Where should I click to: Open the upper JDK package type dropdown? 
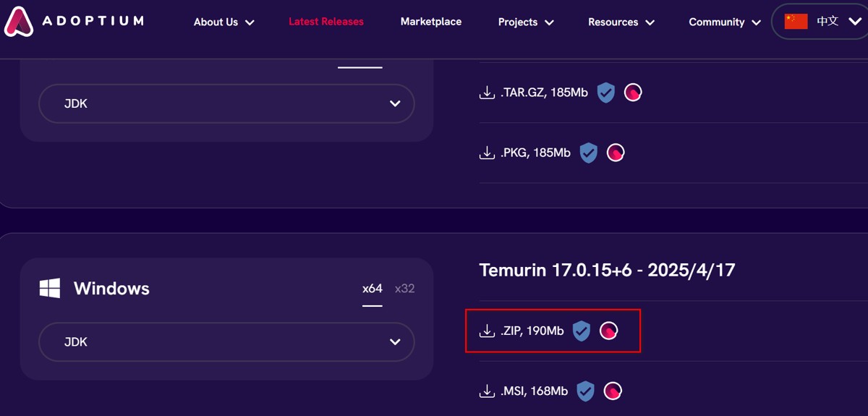click(226, 103)
